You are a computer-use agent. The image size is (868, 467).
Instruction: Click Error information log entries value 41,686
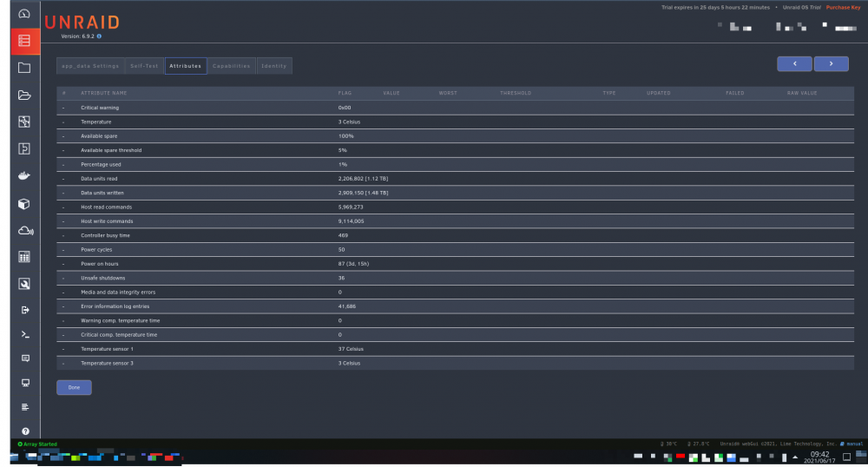[x=347, y=306]
